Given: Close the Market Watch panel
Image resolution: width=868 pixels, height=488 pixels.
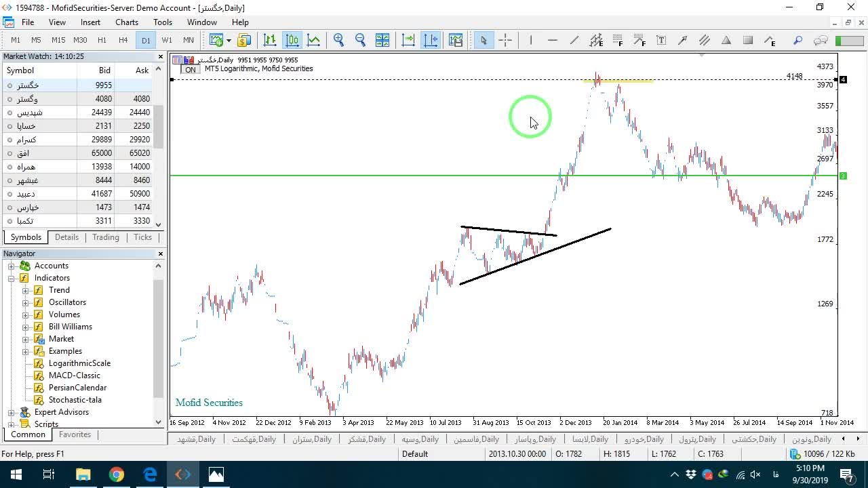Looking at the screenshot, I should tap(161, 57).
